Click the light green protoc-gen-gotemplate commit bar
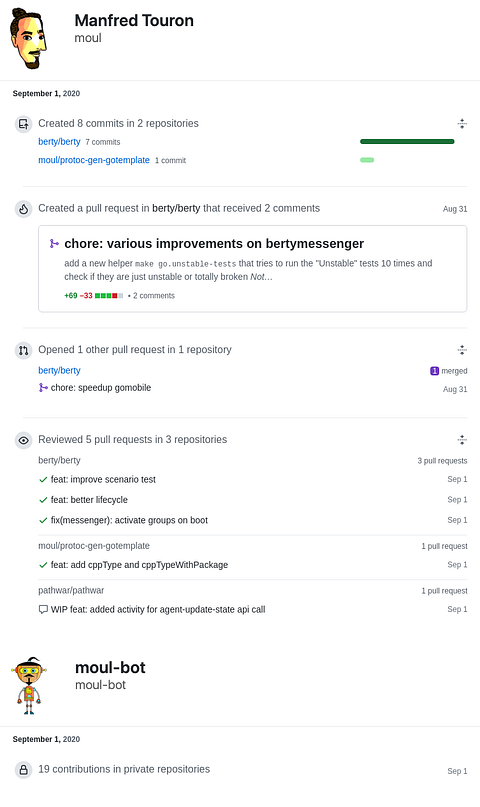The width and height of the screenshot is (480, 807). tap(367, 160)
